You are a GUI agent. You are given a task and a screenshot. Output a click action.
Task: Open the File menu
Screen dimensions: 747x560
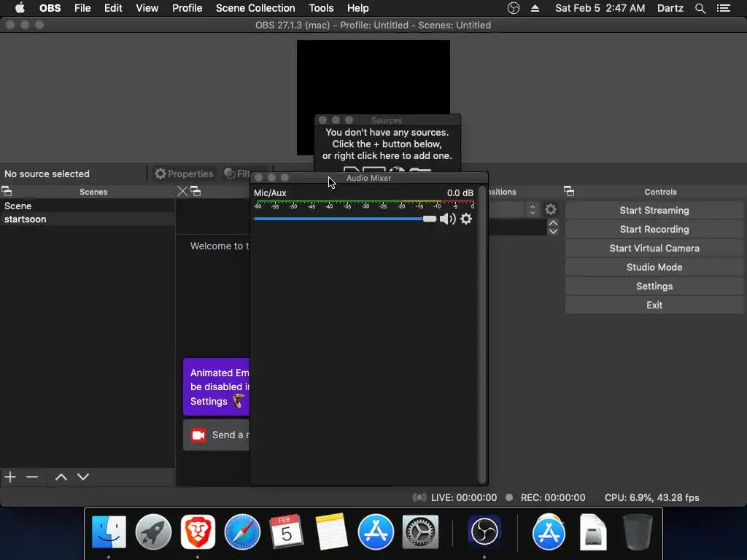pyautogui.click(x=82, y=8)
